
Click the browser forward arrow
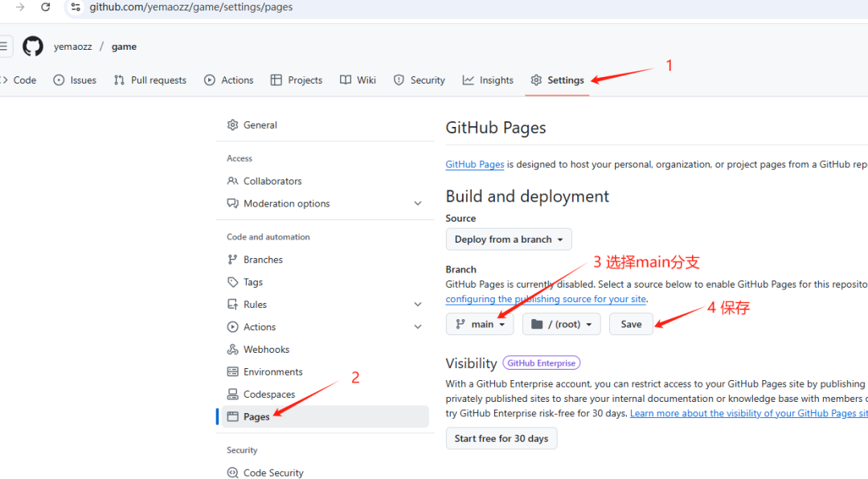[20, 7]
